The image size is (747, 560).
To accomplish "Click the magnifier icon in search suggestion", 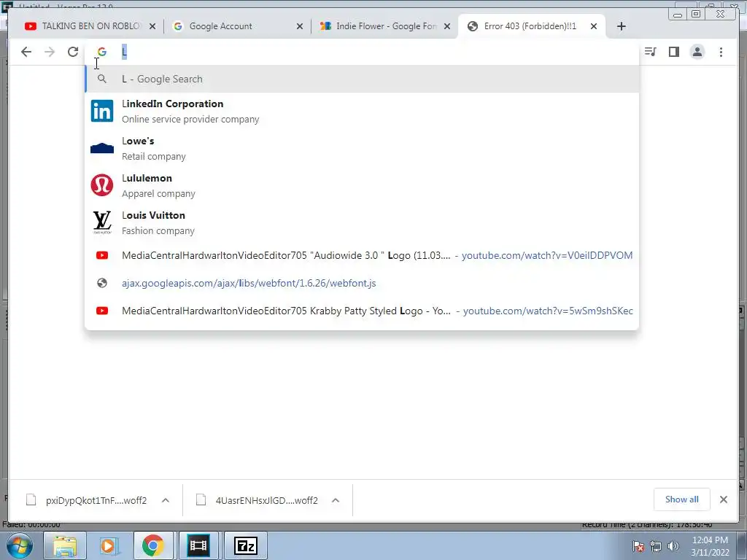I will (101, 79).
